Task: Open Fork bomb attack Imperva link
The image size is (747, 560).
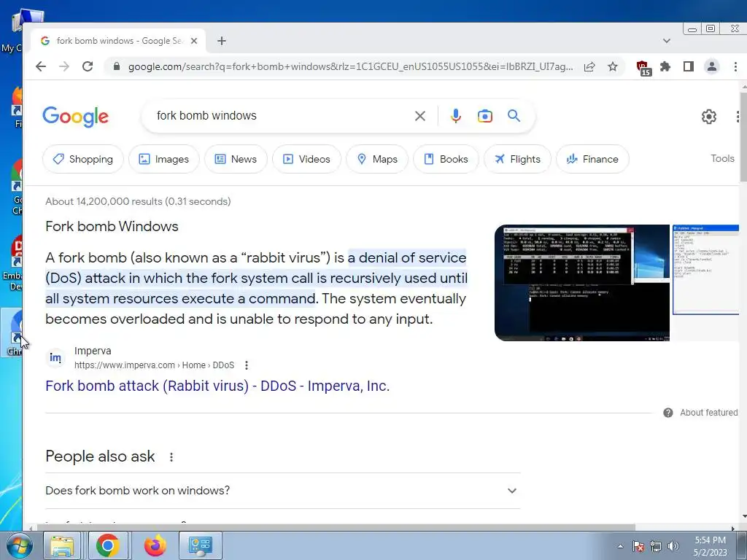Action: 217,386
